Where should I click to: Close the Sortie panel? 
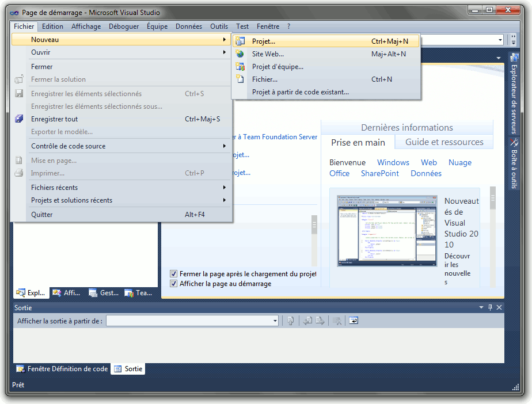coord(499,307)
